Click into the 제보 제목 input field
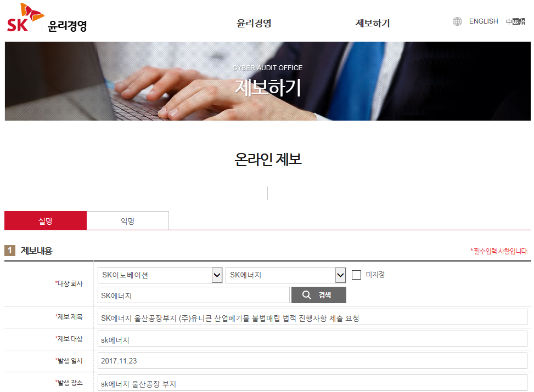The width and height of the screenshot is (534, 392). [x=312, y=317]
